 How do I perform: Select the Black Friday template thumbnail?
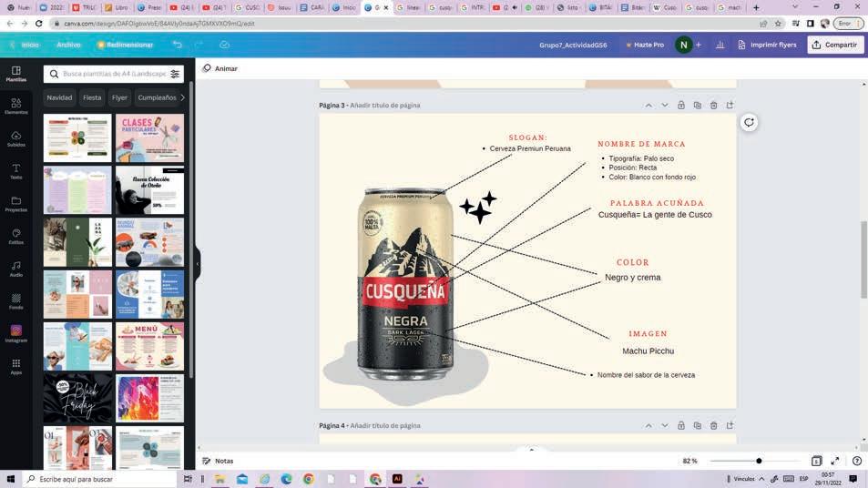(77, 399)
